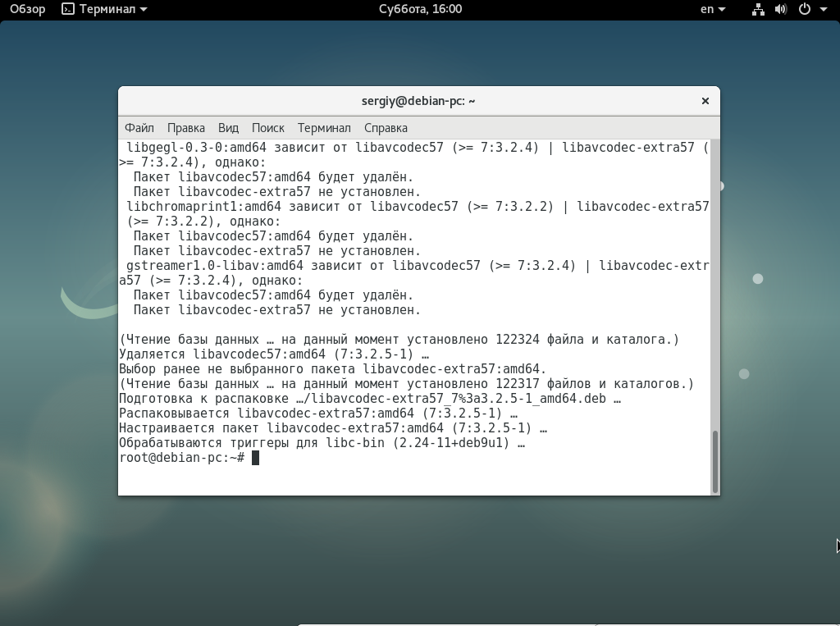Close the sergiy@debian-pc terminal window
Viewport: 840px width, 626px height.
[x=705, y=101]
